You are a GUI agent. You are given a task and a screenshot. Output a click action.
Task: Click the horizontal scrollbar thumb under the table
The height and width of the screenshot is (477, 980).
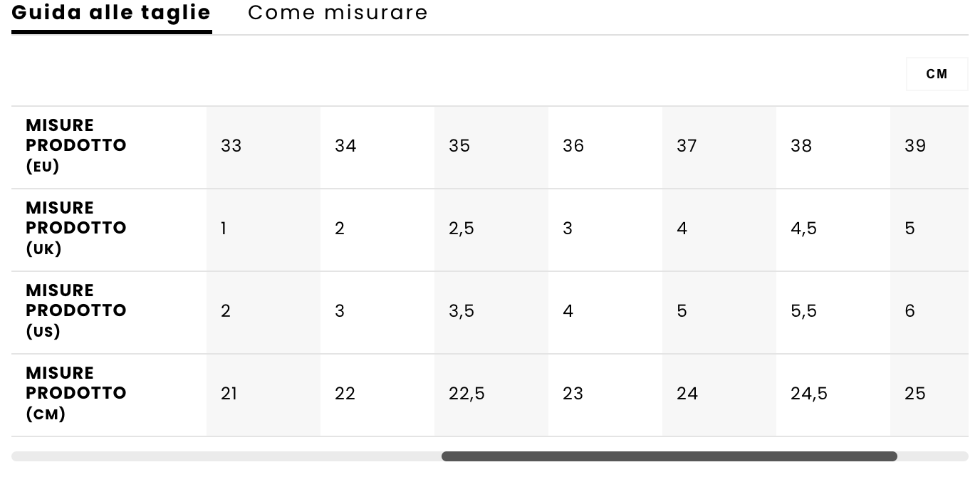click(x=669, y=456)
